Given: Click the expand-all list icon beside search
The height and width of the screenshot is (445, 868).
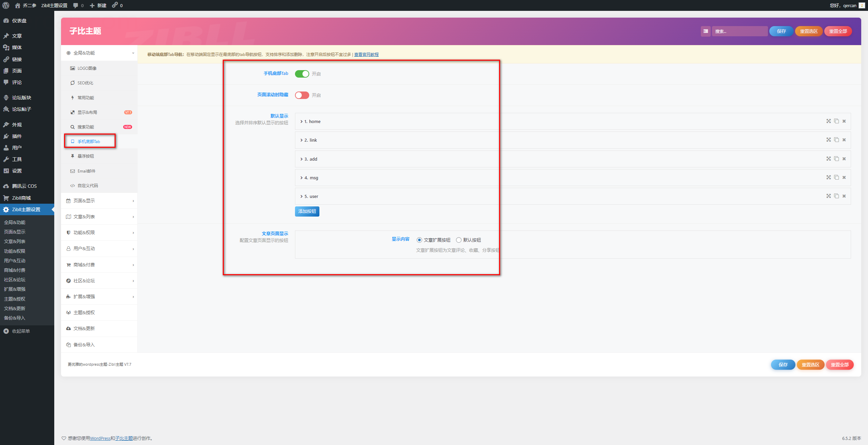Looking at the screenshot, I should pyautogui.click(x=705, y=31).
